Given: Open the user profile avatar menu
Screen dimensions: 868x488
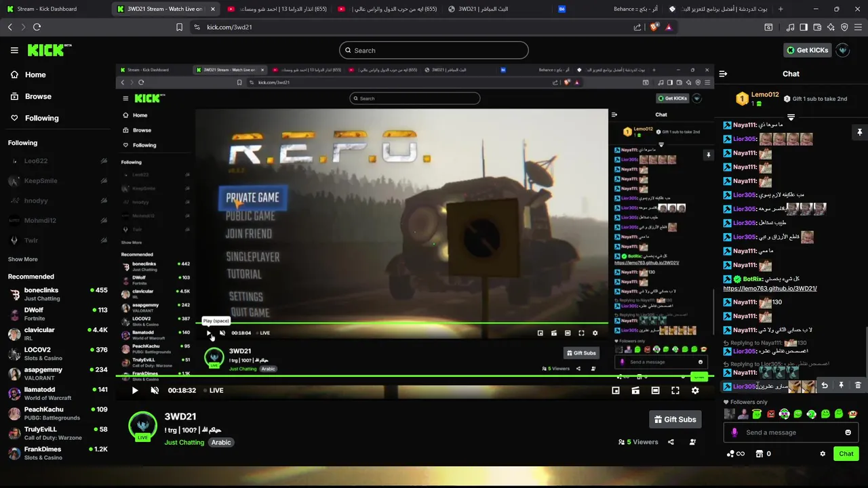Looking at the screenshot, I should [x=843, y=50].
